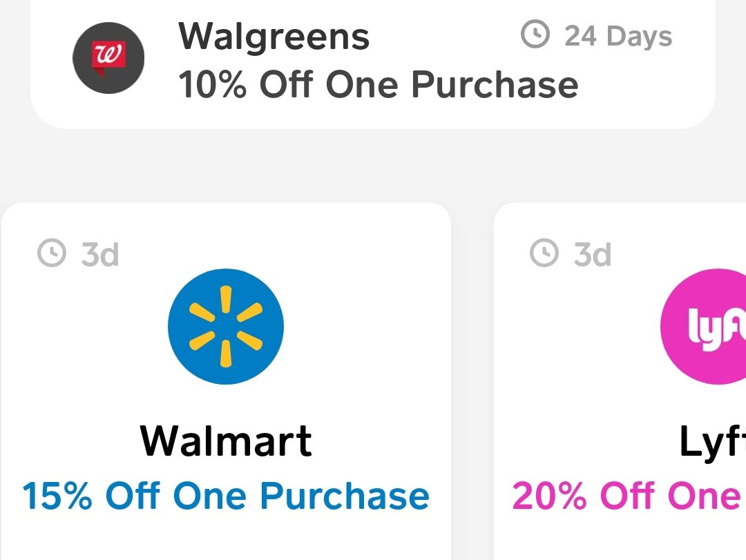The height and width of the screenshot is (560, 746).
Task: Tap the Walmart spark logo
Action: [226, 327]
